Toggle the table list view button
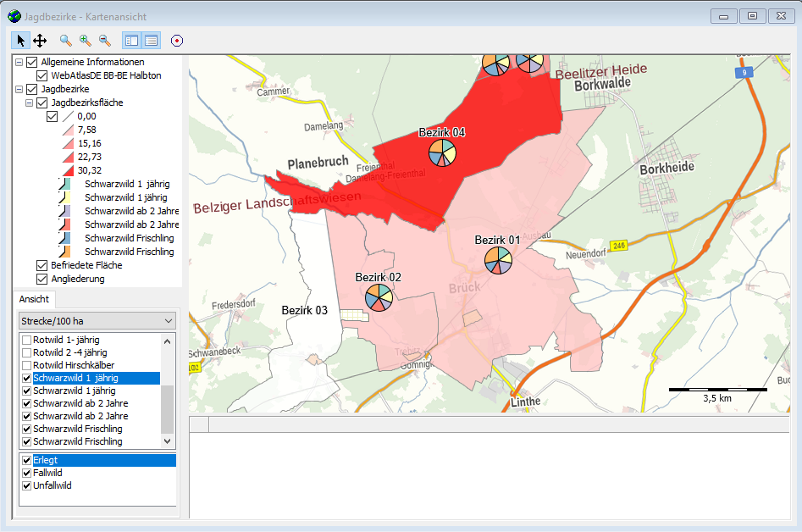This screenshot has height=532, width=802. [x=151, y=40]
